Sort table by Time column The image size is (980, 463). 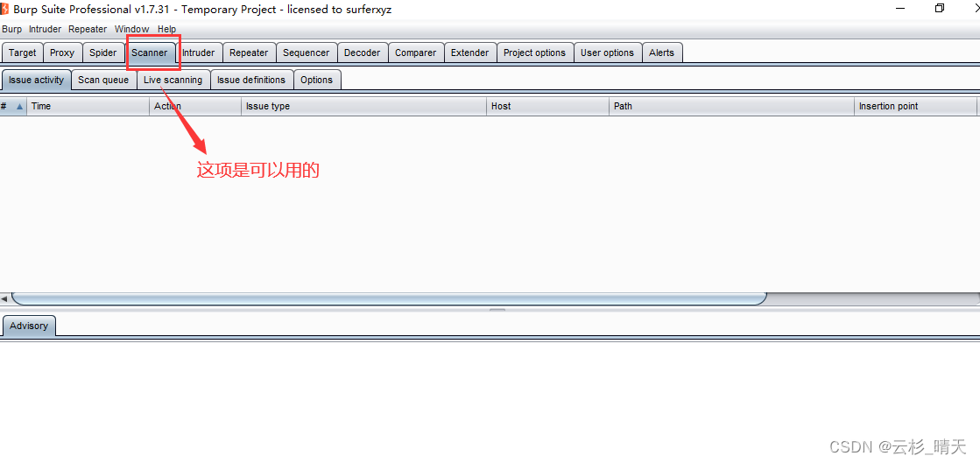(88, 106)
